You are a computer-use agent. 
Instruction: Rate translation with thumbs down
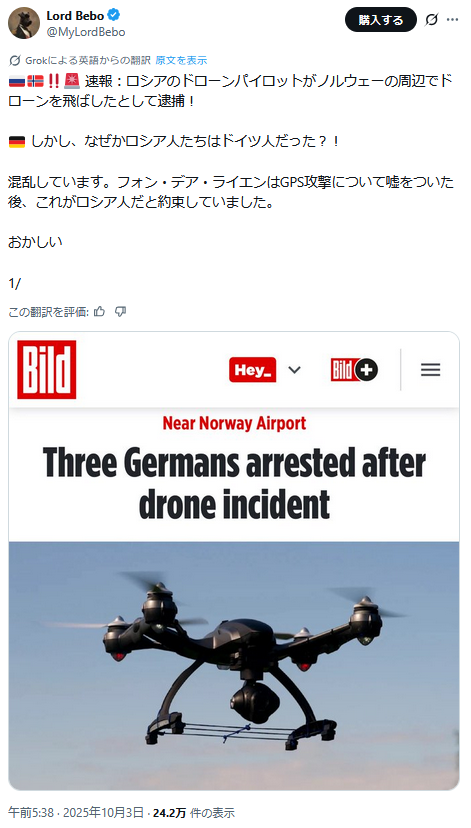pyautogui.click(x=120, y=312)
